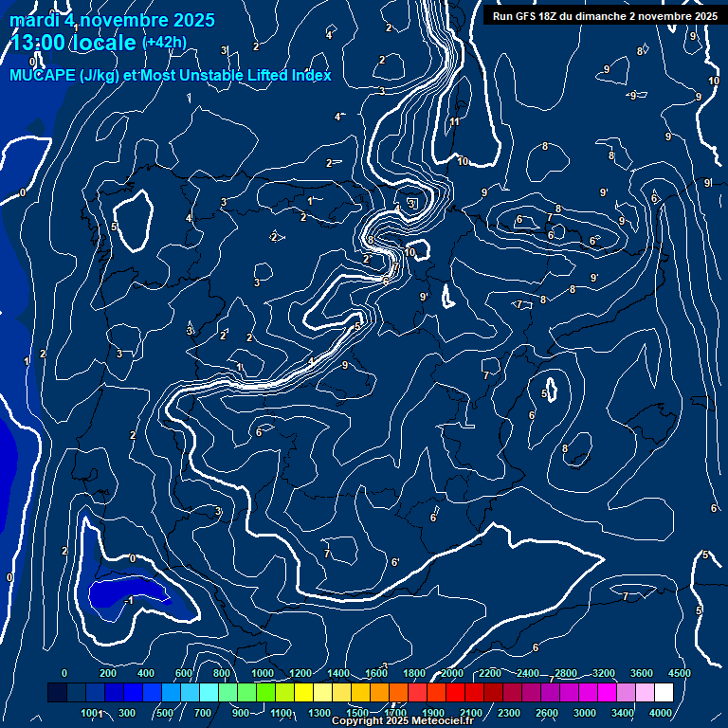This screenshot has height=728, width=728.
Task: Pick the bright yellow swatch between 1200 and 1300
Action: 303,692
